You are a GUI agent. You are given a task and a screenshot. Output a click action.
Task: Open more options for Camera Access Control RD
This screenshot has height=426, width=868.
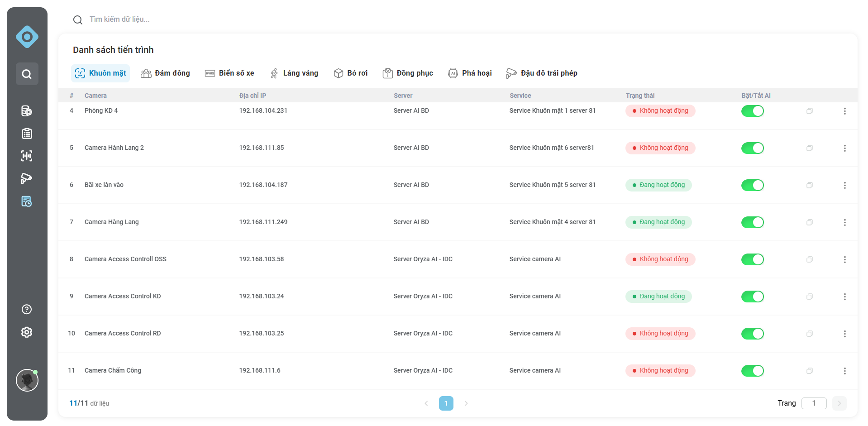click(844, 334)
